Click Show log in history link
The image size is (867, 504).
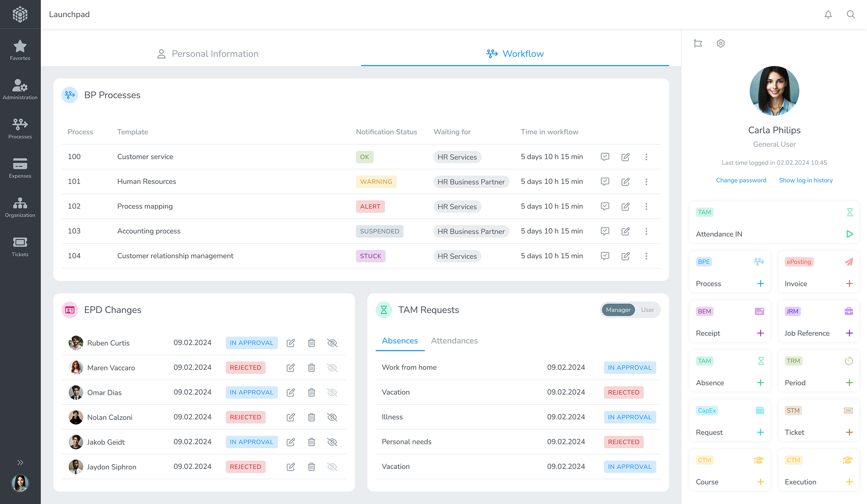tap(805, 181)
